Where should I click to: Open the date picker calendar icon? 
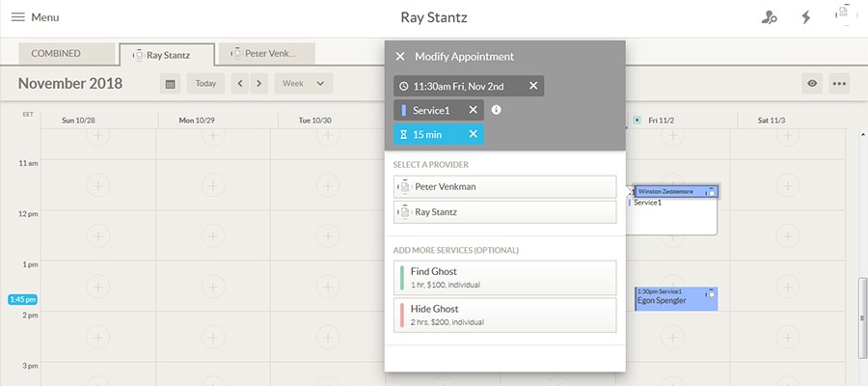(171, 84)
